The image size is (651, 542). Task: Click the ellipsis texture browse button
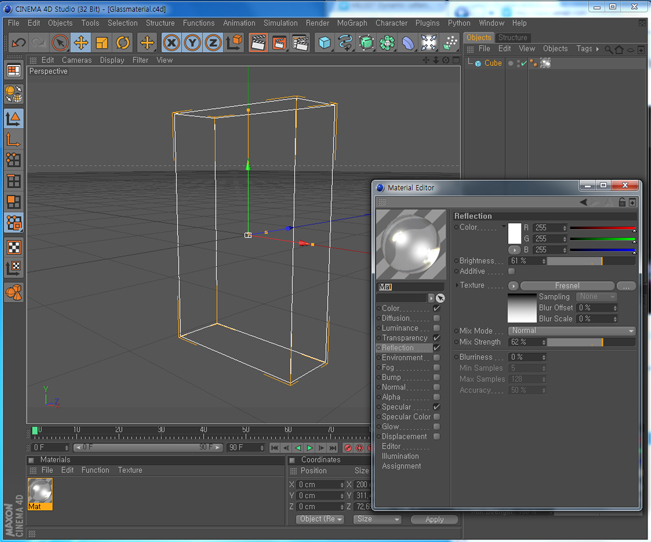(626, 286)
